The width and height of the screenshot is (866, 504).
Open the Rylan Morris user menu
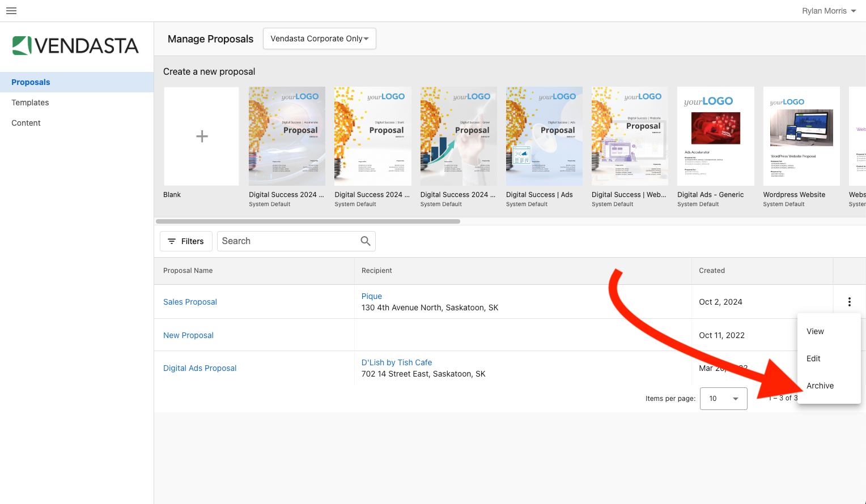[x=829, y=11]
